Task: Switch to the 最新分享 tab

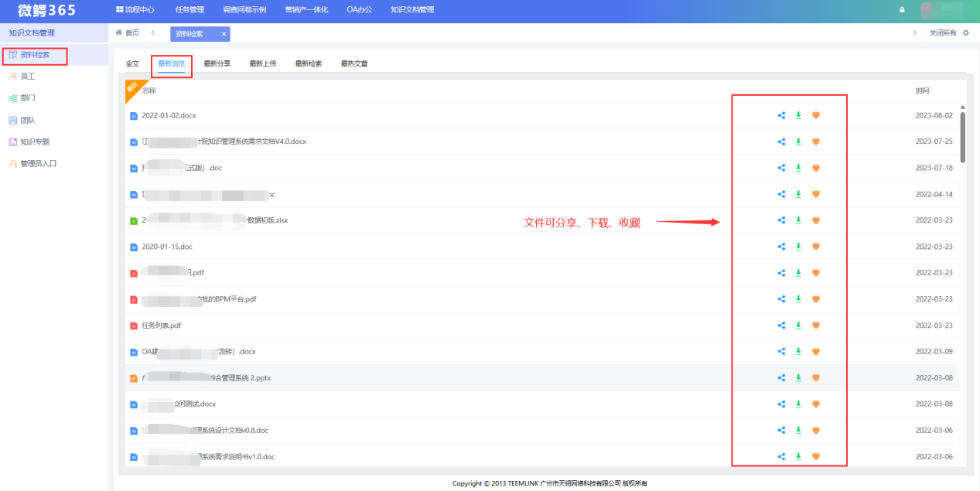Action: tap(217, 63)
